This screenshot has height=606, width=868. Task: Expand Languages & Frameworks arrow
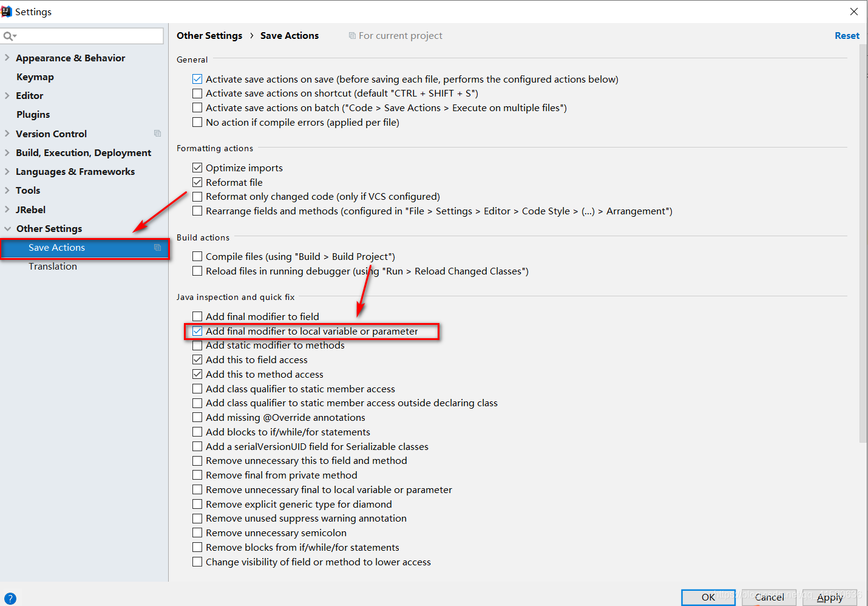[7, 171]
